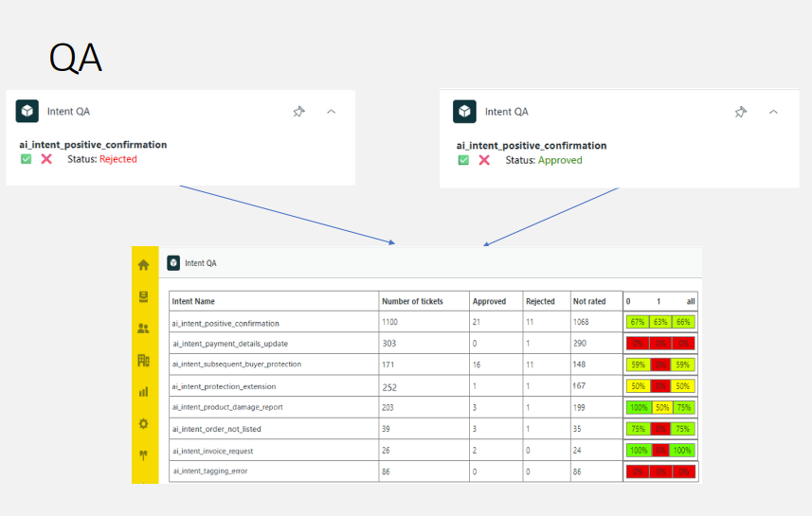Open the database icon in sidebar
This screenshot has width=812, height=516.
point(143,296)
